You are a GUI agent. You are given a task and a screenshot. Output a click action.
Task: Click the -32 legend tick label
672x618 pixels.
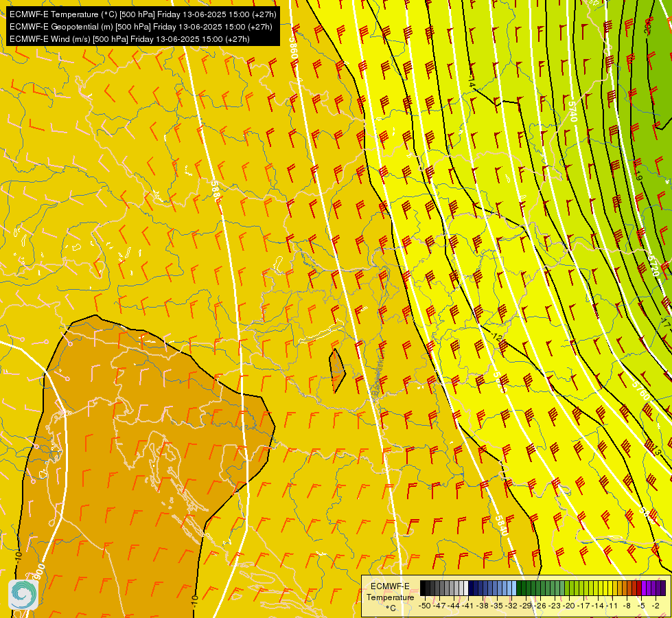pyautogui.click(x=511, y=606)
